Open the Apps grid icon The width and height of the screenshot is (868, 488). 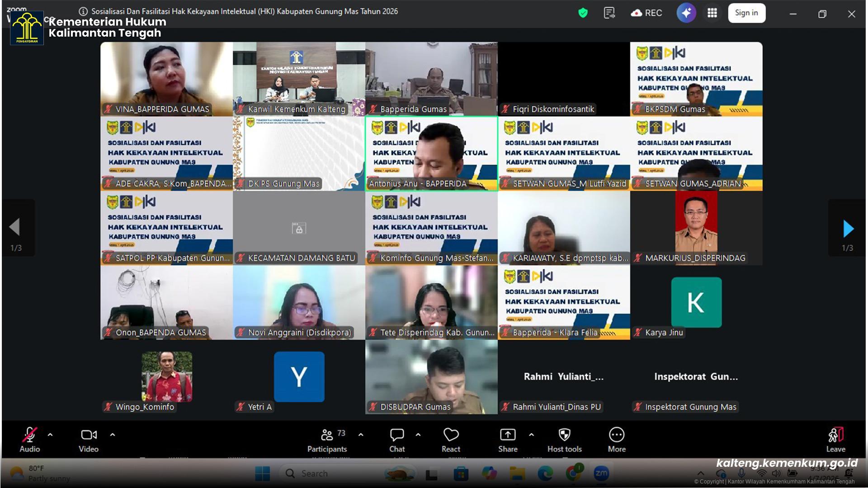point(712,13)
